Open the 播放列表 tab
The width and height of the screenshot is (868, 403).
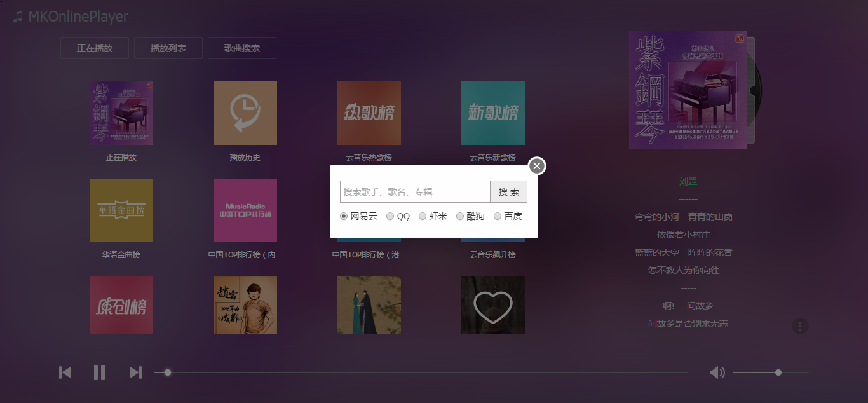point(168,48)
